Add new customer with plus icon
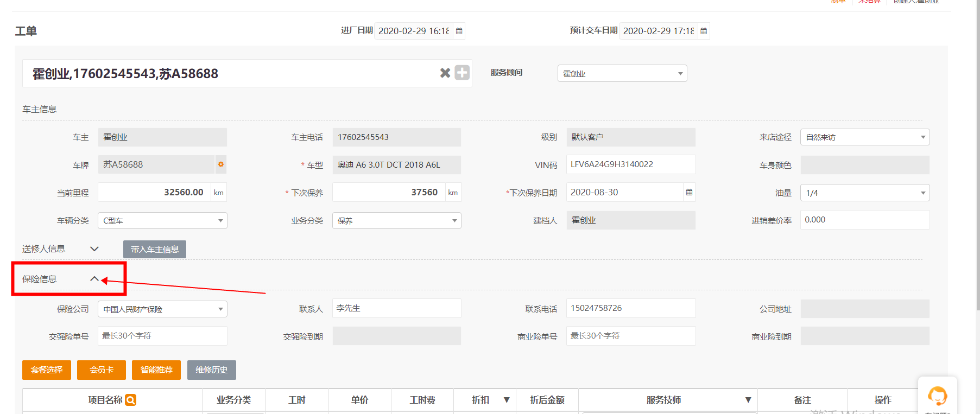 click(462, 73)
